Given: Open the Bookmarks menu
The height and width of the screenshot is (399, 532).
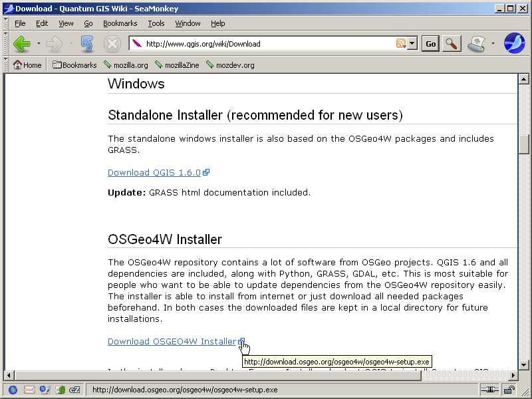Looking at the screenshot, I should coord(120,23).
